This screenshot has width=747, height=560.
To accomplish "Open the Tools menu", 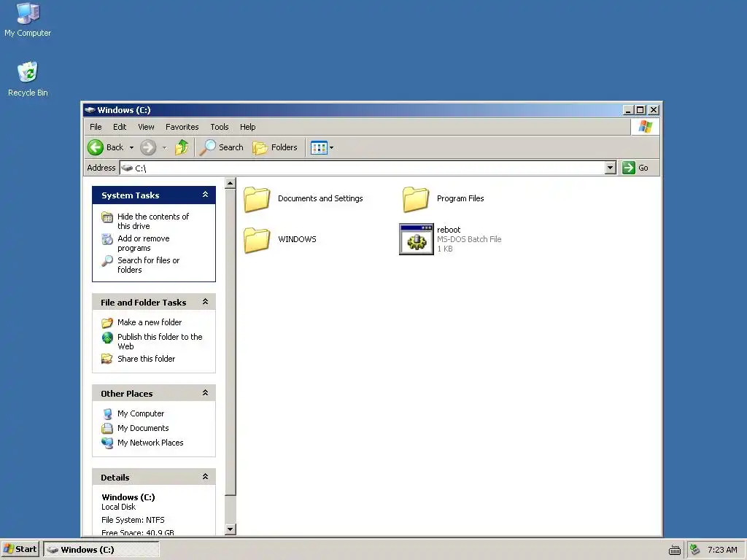I will click(x=220, y=127).
